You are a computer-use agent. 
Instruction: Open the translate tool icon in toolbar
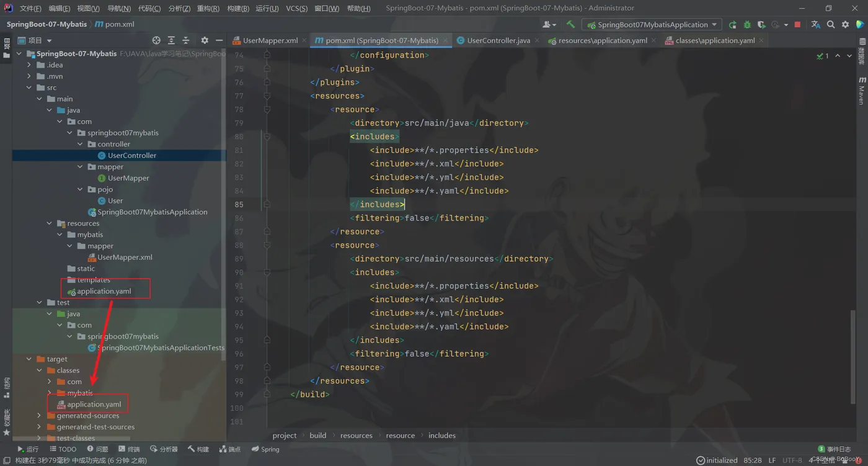click(815, 25)
